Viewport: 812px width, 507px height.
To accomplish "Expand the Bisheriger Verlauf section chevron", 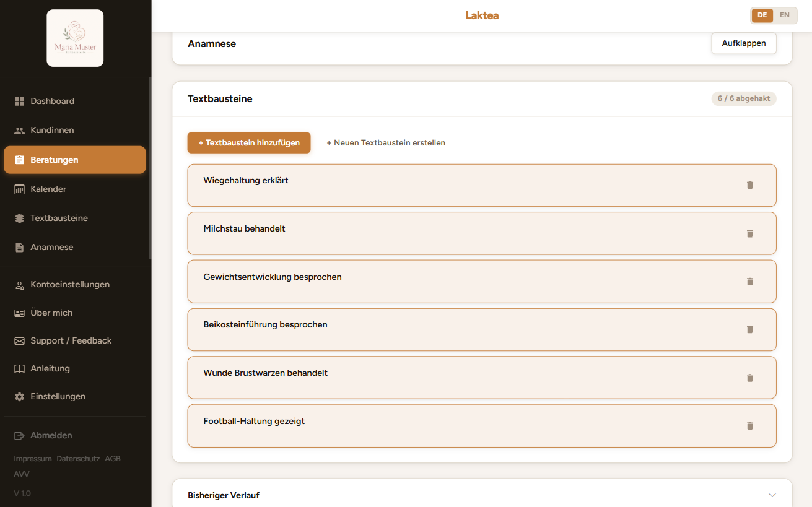I will click(772, 495).
